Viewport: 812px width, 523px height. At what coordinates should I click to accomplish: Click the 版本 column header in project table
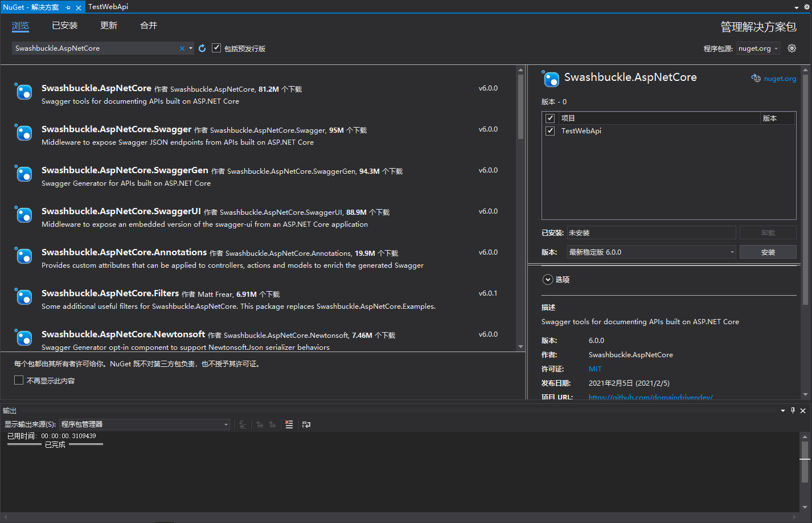[x=778, y=119]
